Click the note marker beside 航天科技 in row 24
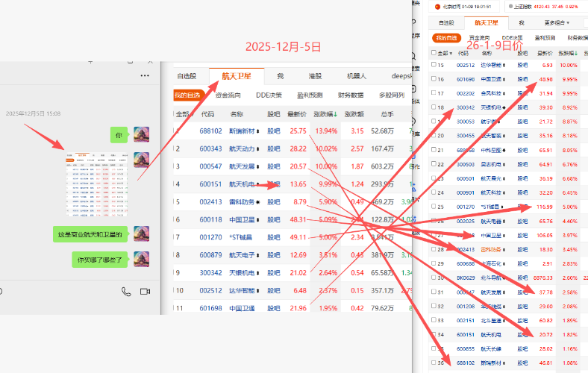588x373 pixels. coord(504,192)
